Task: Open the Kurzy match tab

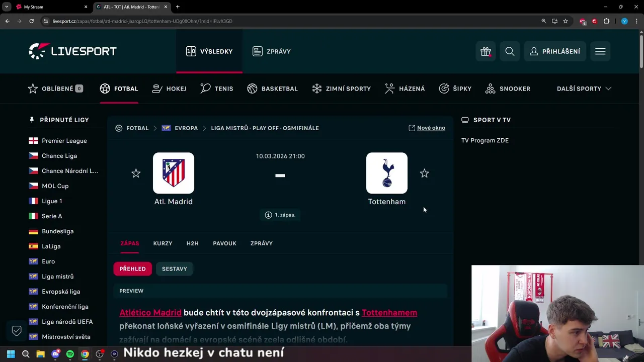Action: (x=163, y=243)
